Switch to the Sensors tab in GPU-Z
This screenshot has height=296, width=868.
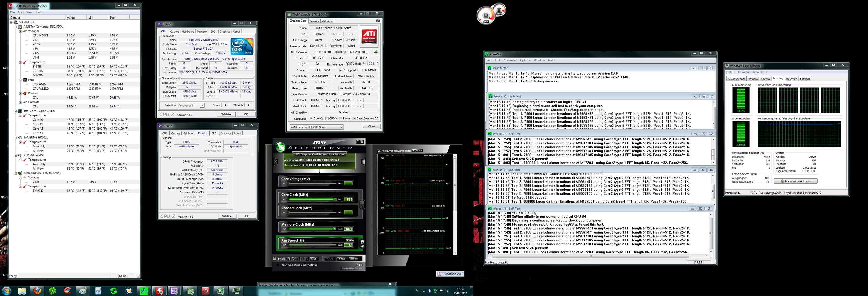(314, 21)
